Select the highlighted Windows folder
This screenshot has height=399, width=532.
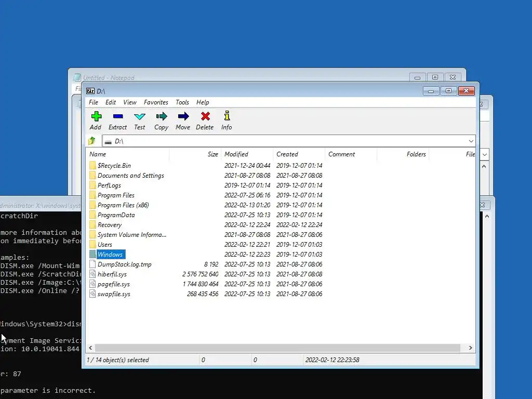[110, 255]
